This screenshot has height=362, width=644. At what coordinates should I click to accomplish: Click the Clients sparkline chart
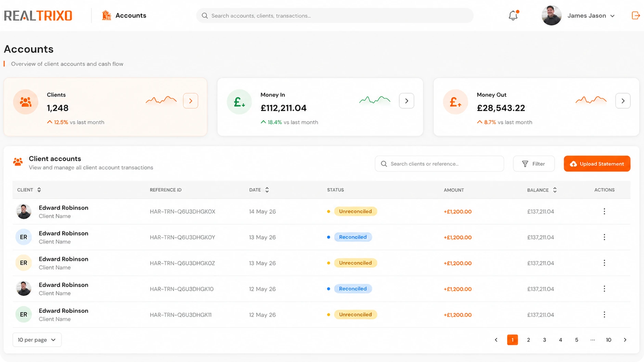point(161,100)
